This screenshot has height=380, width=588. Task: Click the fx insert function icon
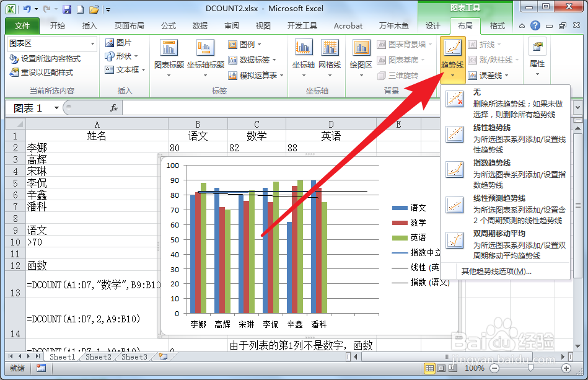click(114, 108)
